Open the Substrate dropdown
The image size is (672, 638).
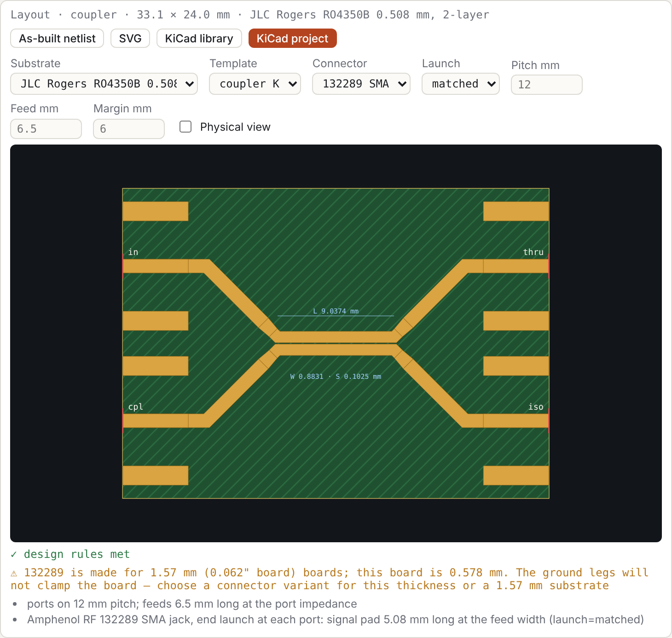[x=104, y=84]
